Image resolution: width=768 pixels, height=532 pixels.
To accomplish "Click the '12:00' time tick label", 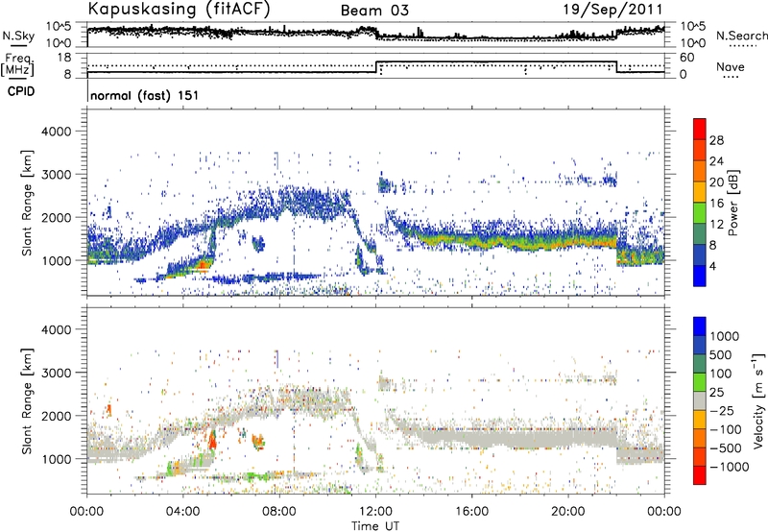I will pyautogui.click(x=375, y=512).
